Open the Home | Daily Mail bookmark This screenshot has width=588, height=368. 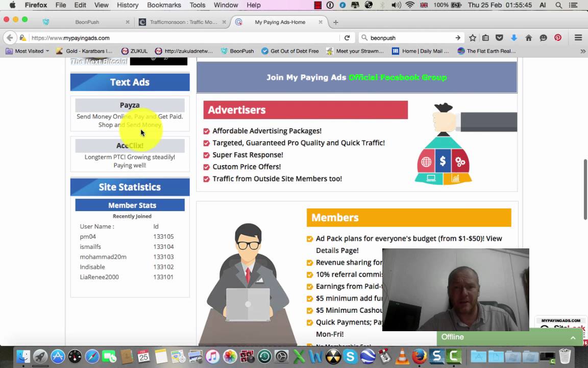421,51
